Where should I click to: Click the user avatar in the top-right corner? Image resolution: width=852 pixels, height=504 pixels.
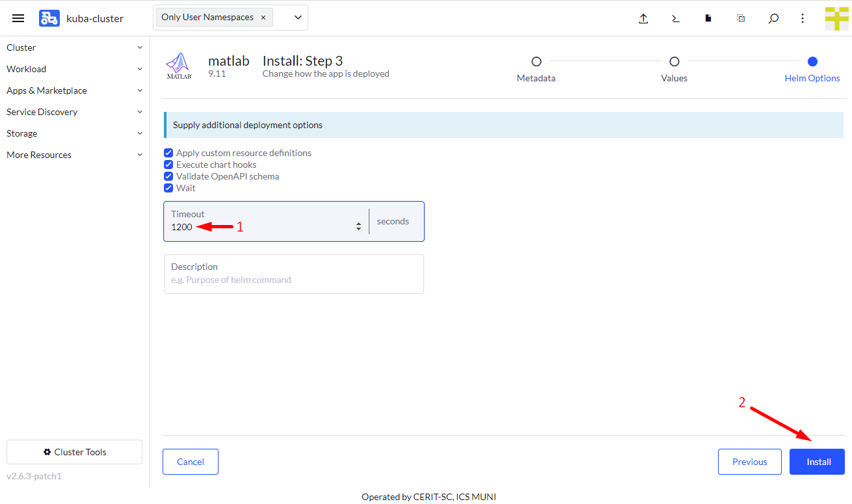836,18
